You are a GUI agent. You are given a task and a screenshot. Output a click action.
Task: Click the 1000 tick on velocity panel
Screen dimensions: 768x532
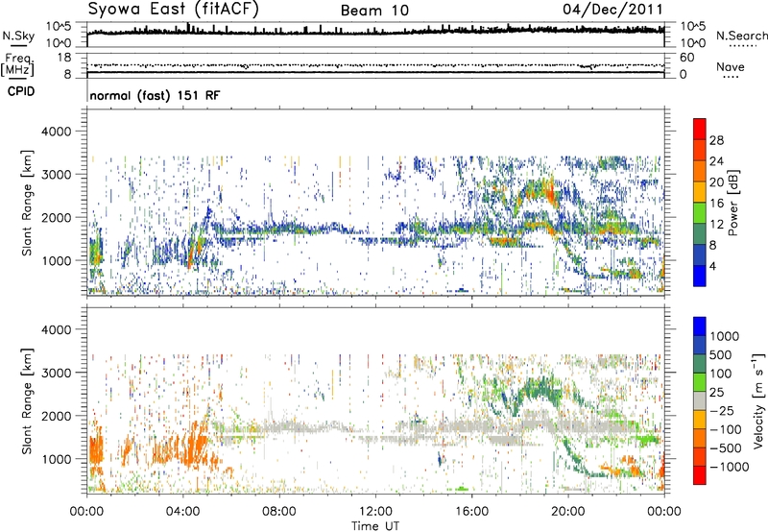[x=56, y=459]
